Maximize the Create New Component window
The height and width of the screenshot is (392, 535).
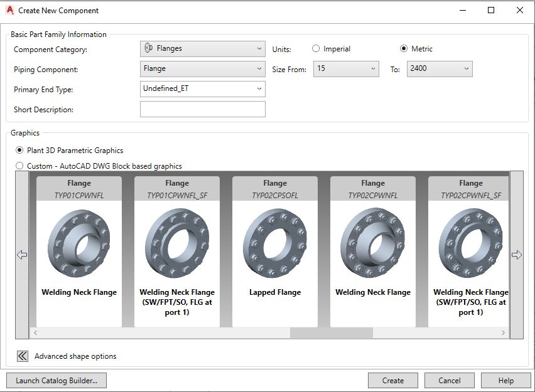(x=491, y=10)
